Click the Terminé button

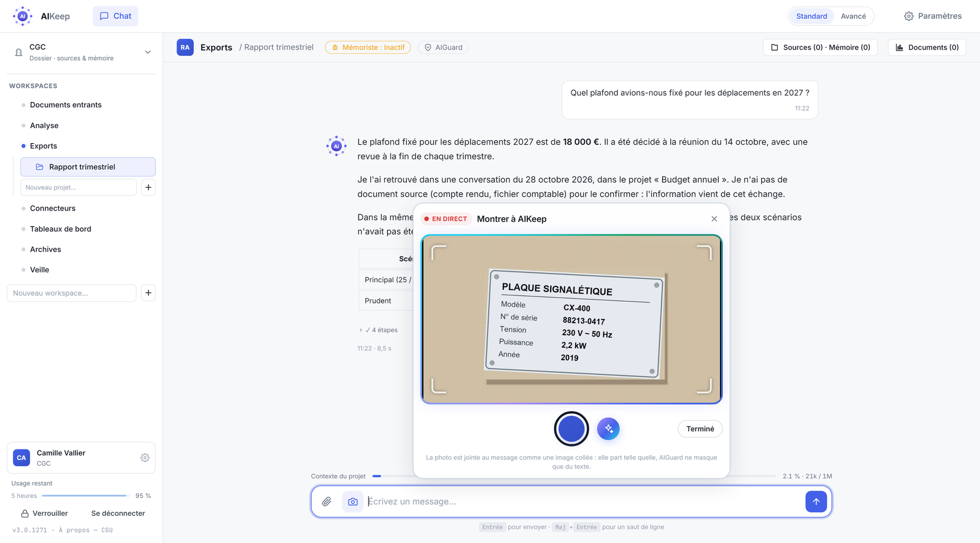[700, 429]
